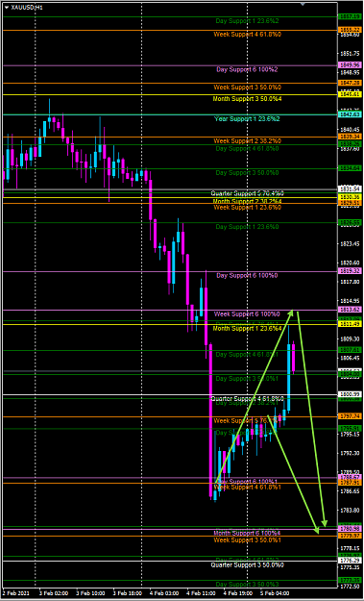This screenshot has height=601, width=364.
Task: Click the XAUUSD,H1 chart title
Action: click(x=26, y=8)
